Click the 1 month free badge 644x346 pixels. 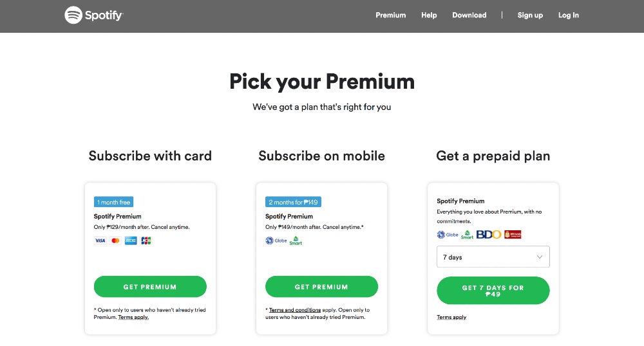click(114, 202)
